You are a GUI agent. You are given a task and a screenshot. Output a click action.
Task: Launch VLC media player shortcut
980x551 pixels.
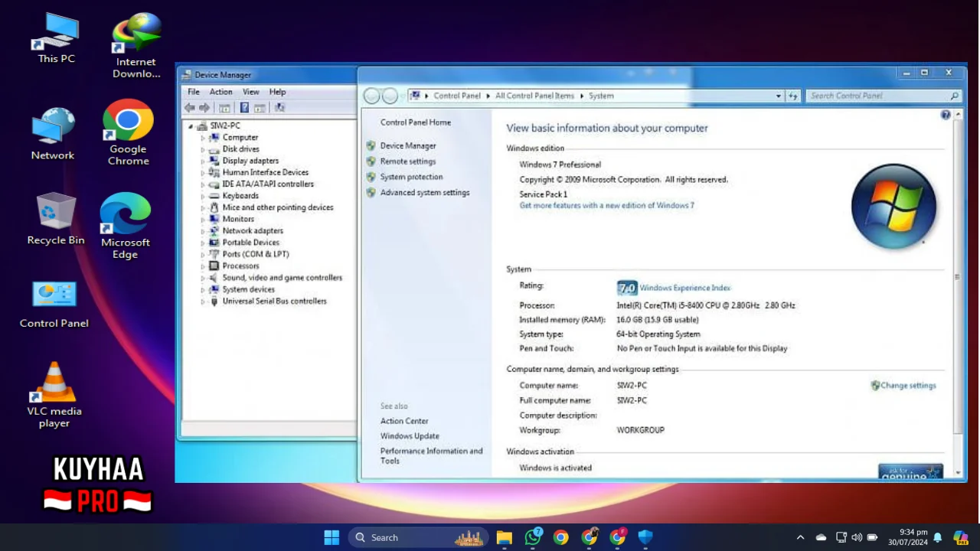pyautogui.click(x=54, y=395)
